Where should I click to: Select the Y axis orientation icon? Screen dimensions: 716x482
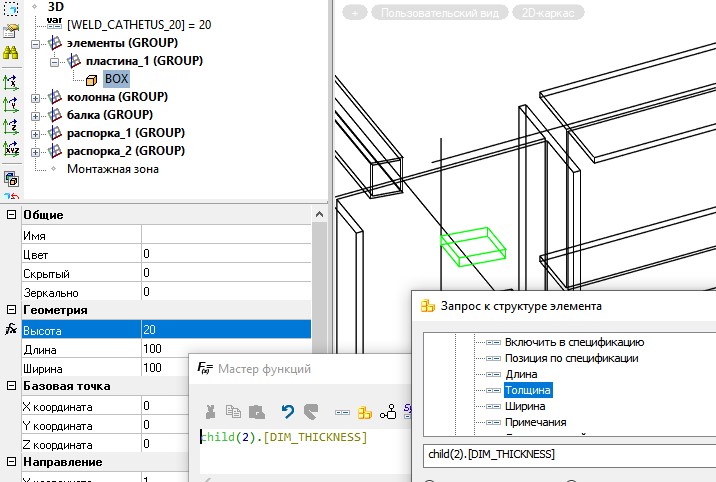(11, 104)
